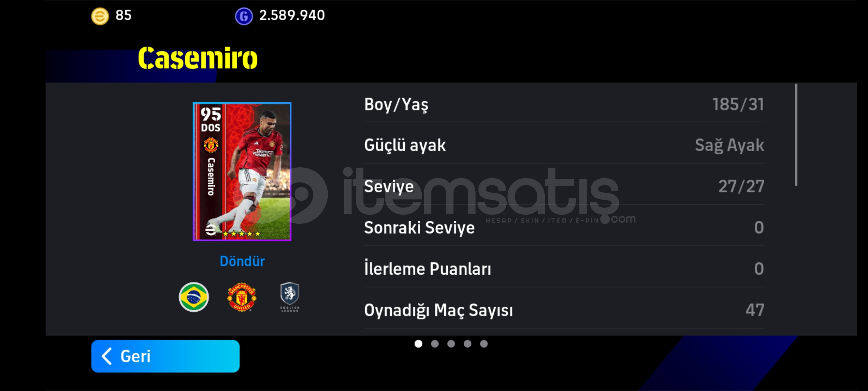
Task: Tap the gold eFootball coin icon
Action: coord(100,16)
